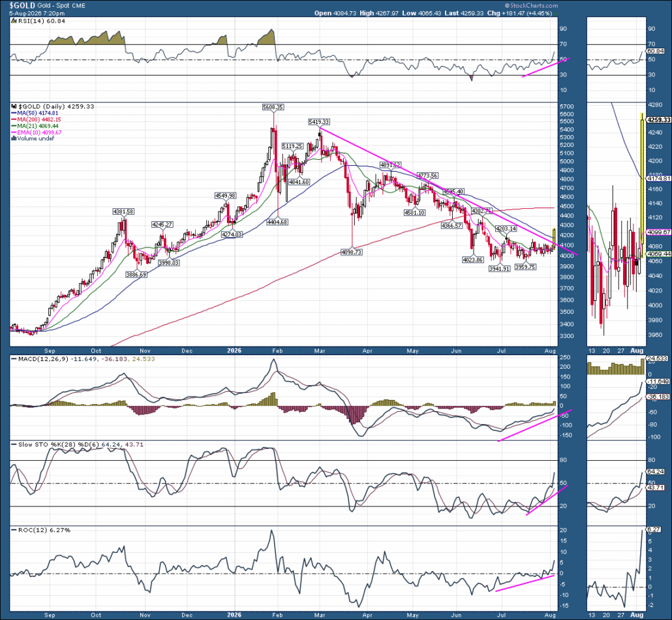The height and width of the screenshot is (620, 672).
Task: Click the 'EMA(10) 4099.67' legend entry
Action: coord(37,132)
